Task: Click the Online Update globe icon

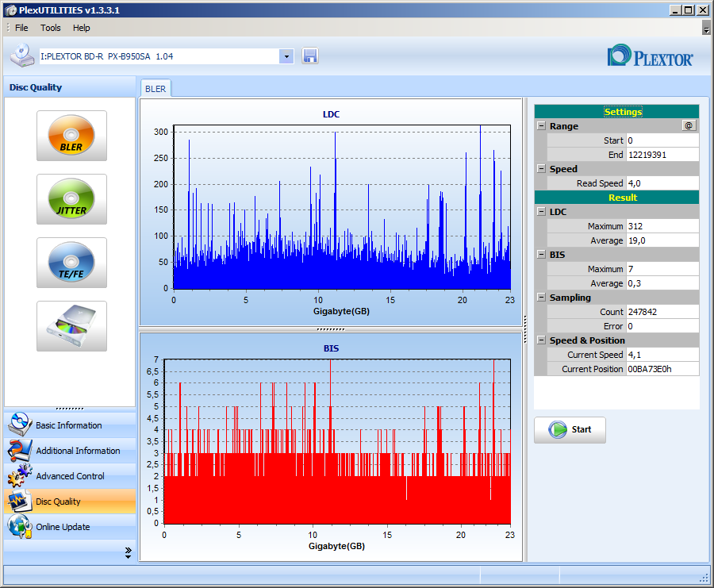Action: (19, 527)
